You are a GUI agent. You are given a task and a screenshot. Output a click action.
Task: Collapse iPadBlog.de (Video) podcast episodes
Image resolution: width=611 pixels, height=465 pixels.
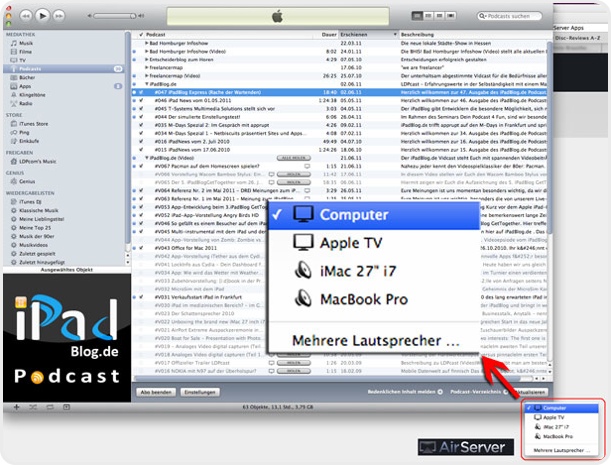(147, 158)
